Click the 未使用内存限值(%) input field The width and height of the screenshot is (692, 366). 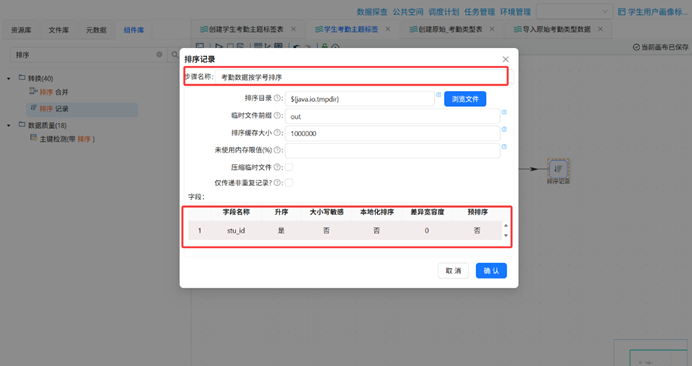pos(393,151)
